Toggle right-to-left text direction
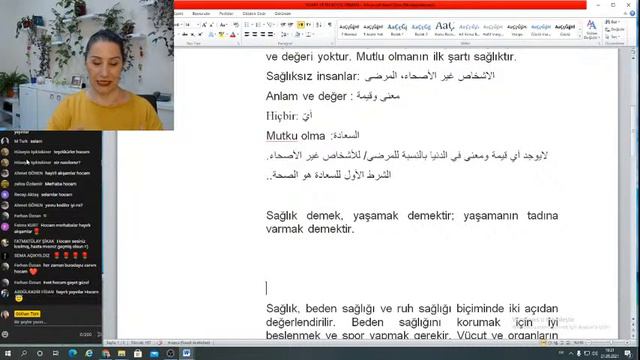Viewport: 640px width, 360px height. [308, 25]
